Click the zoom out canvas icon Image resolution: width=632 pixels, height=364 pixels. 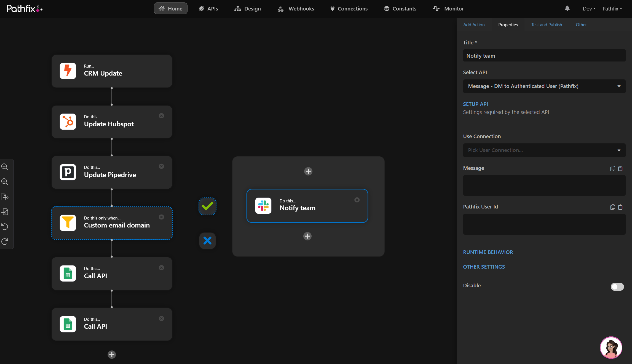(5, 167)
